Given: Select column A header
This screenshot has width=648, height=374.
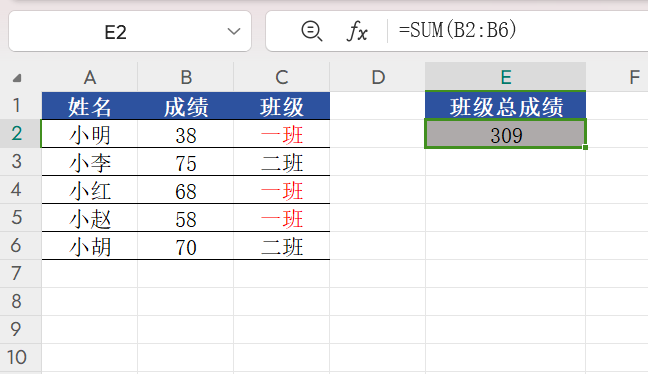Looking at the screenshot, I should 90,77.
